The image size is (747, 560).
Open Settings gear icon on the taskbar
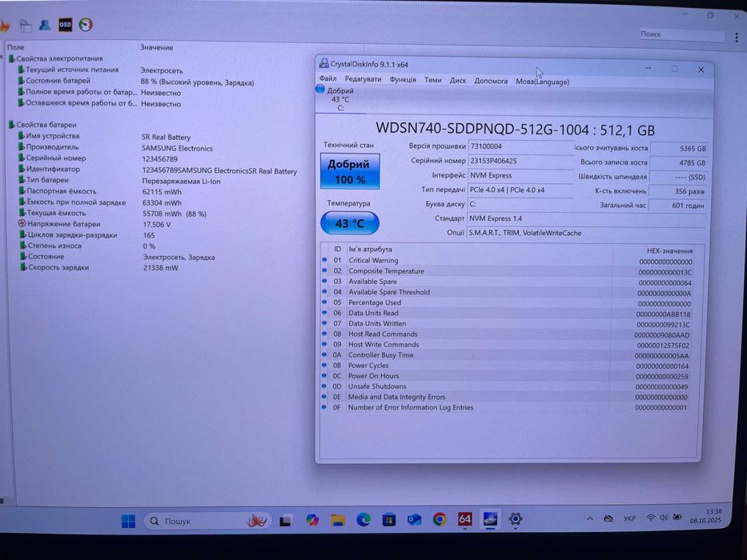click(516, 518)
